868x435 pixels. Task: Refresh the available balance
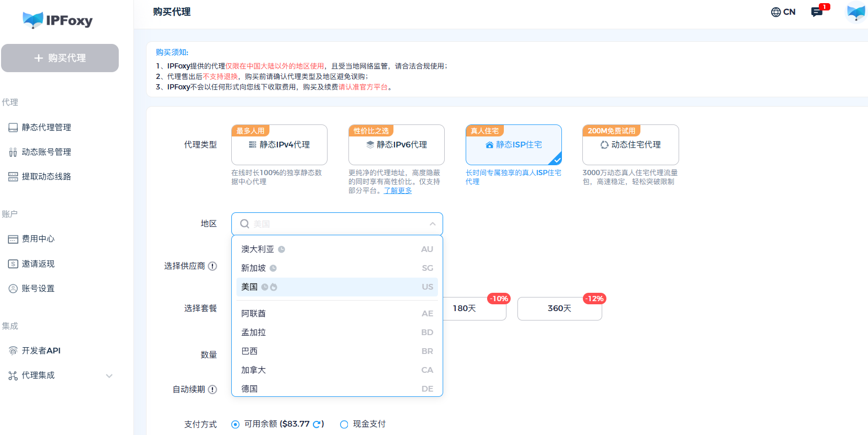[x=317, y=425]
